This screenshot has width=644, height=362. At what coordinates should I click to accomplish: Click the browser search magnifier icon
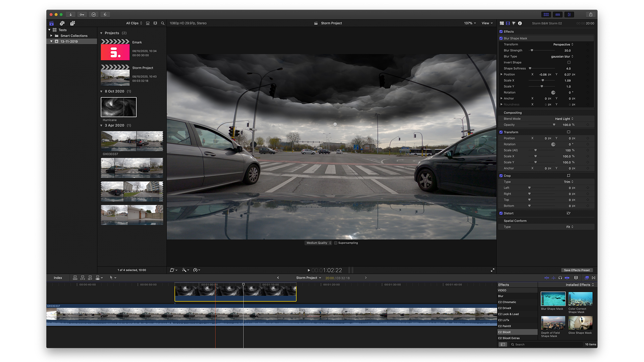click(163, 23)
